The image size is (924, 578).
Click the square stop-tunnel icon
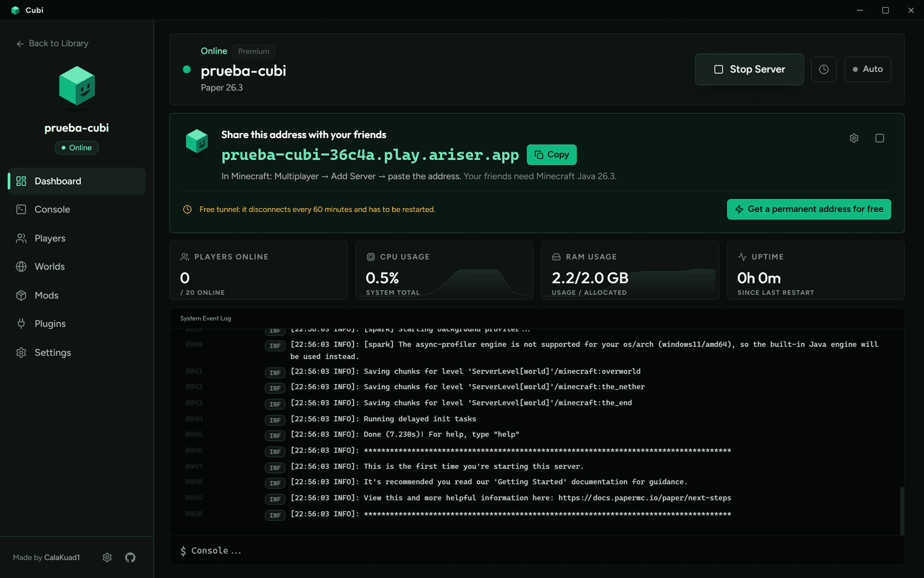(880, 138)
